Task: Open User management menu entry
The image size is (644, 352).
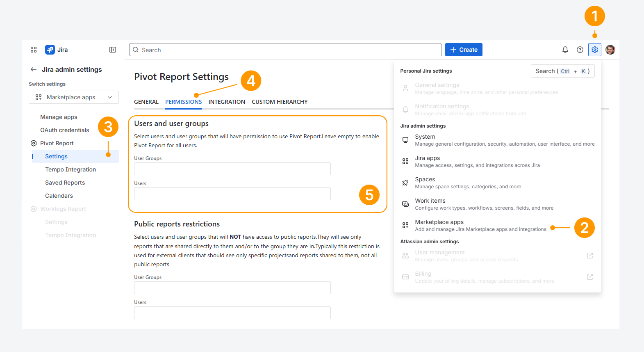Action: [498, 256]
